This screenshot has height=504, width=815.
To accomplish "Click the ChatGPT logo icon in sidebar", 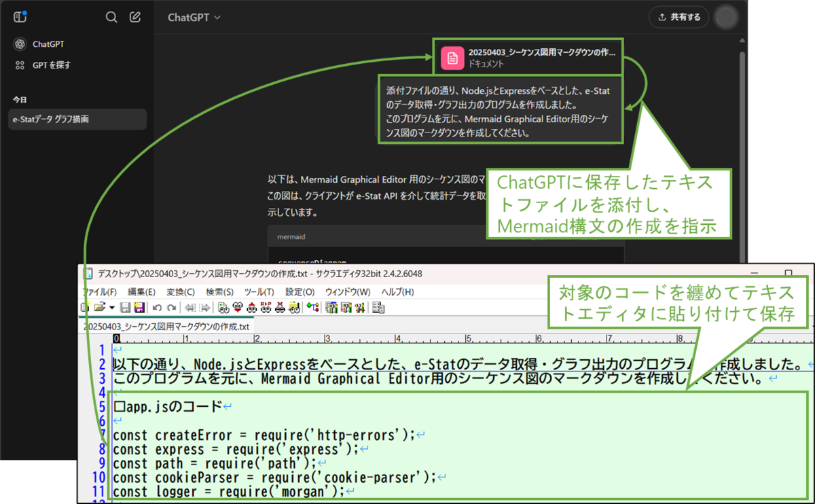I will 20,44.
